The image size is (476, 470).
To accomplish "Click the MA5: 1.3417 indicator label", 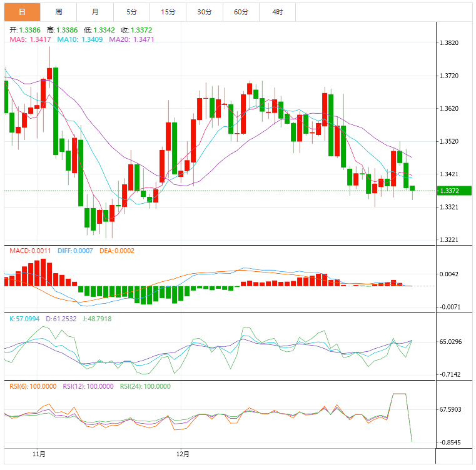I will pyautogui.click(x=30, y=39).
